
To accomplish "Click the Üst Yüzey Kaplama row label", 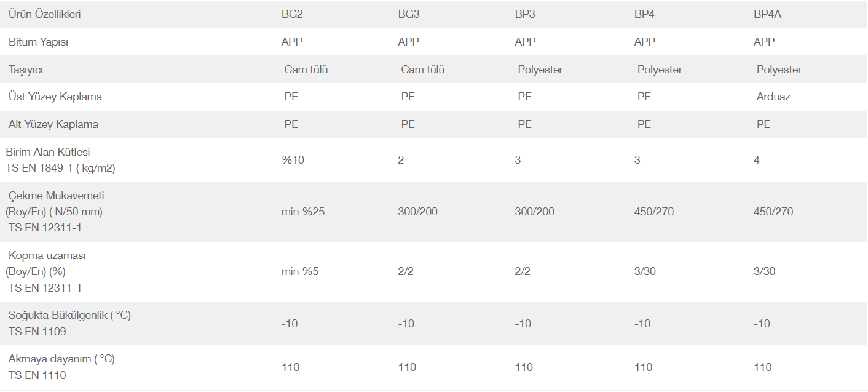I will (x=55, y=97).
